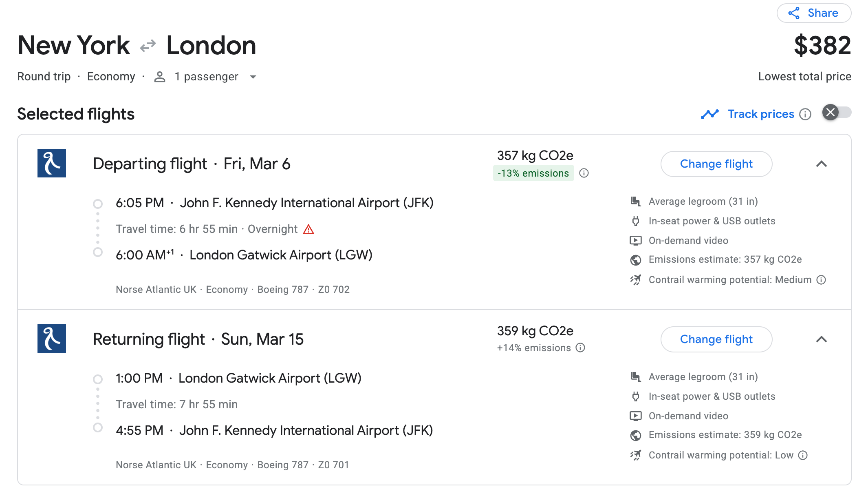Click the departing flight Norse Atlantic logo
Screen dimensions: 868x496
pos(52,163)
